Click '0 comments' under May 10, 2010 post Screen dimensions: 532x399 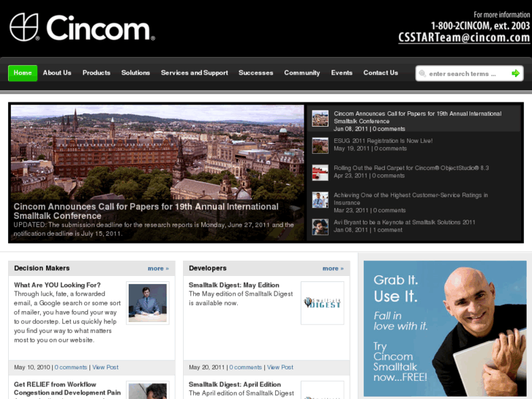[x=70, y=367]
